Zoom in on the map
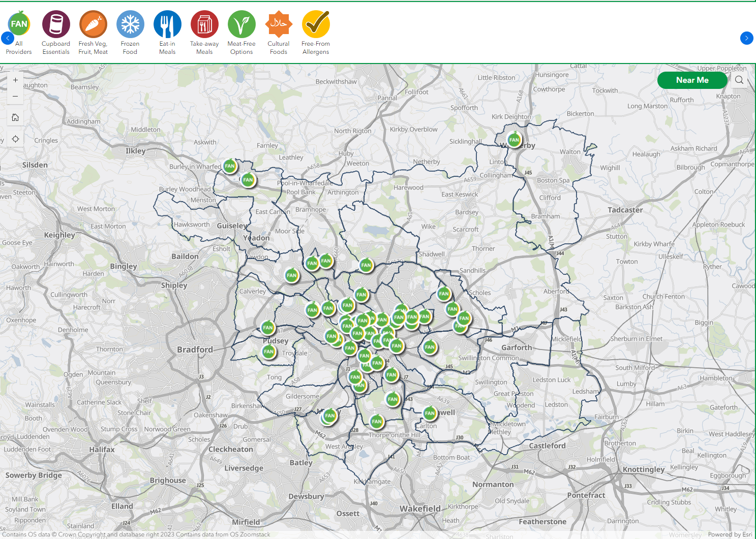 [15, 80]
